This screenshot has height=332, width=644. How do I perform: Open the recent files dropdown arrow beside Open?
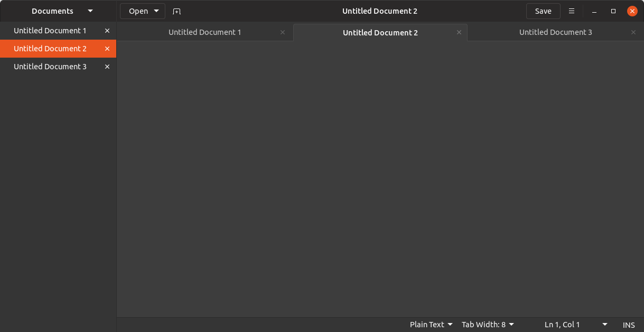(156, 11)
